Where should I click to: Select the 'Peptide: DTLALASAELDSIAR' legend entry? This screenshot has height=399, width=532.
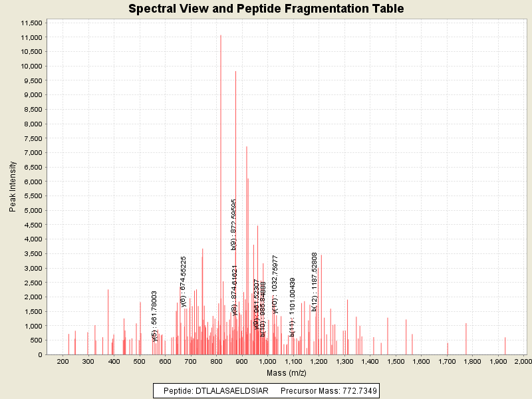point(216,391)
